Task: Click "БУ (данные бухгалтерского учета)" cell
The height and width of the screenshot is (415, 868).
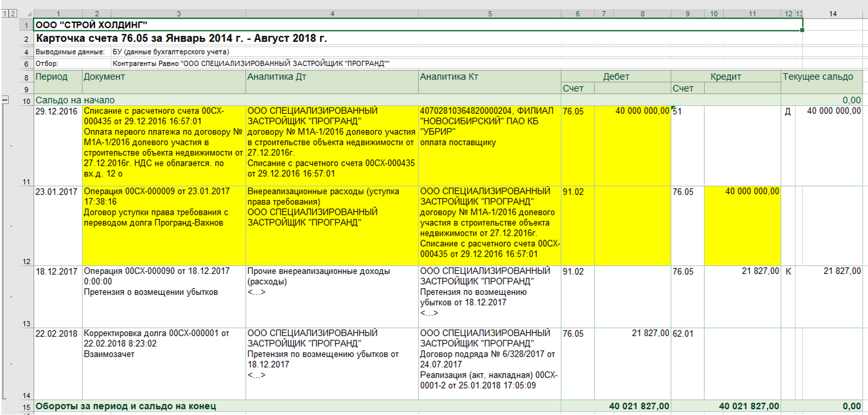Action: 171,52
